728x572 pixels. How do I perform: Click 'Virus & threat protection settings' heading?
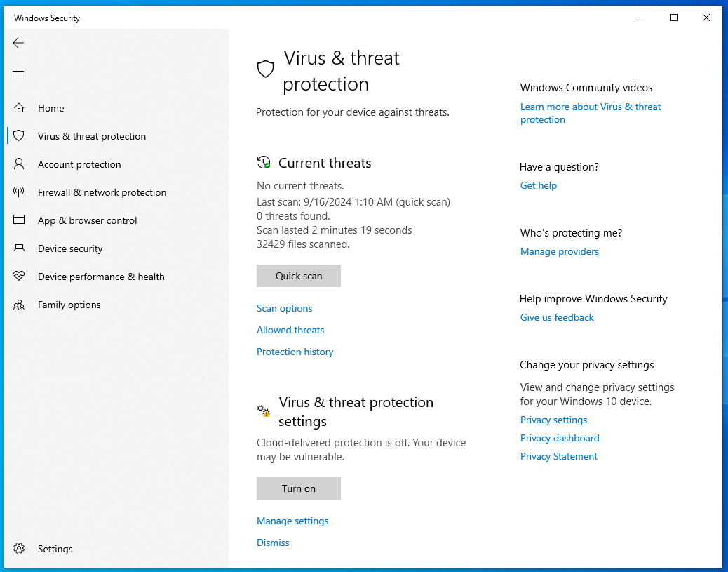(x=356, y=412)
